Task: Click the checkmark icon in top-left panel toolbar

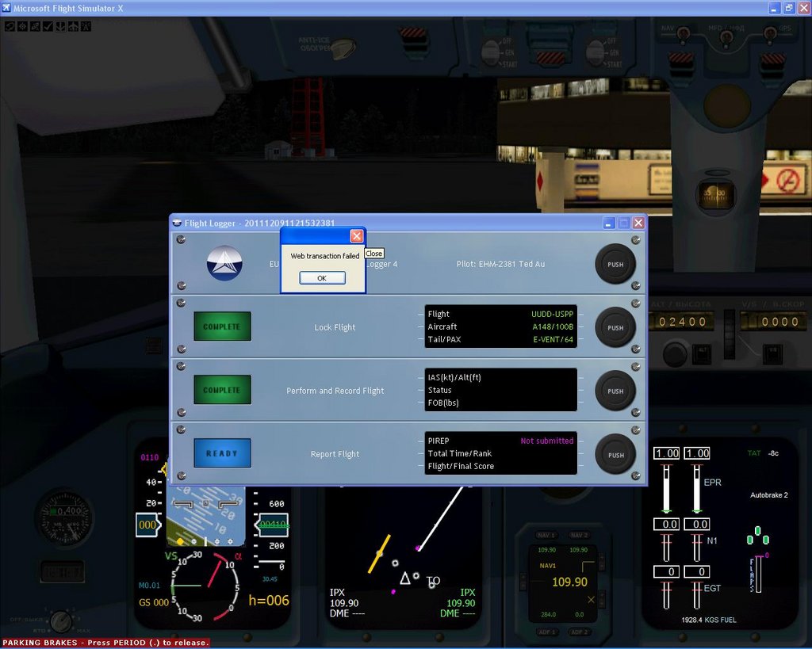Action: (x=48, y=26)
